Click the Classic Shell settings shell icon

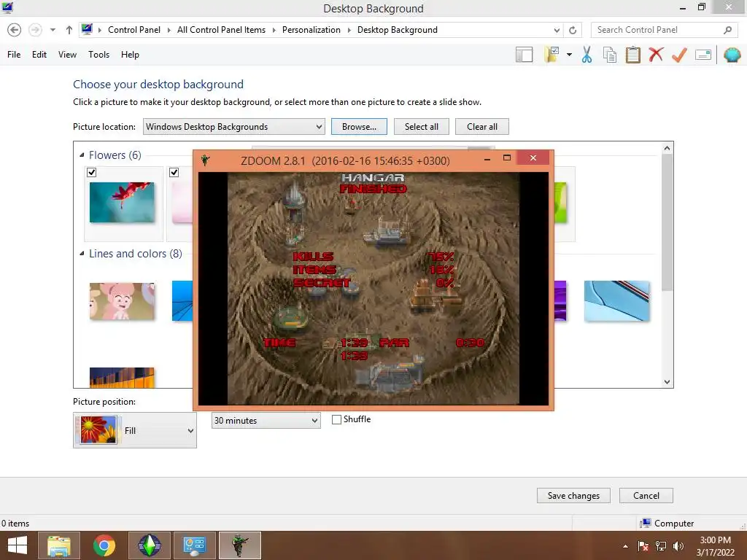732,55
